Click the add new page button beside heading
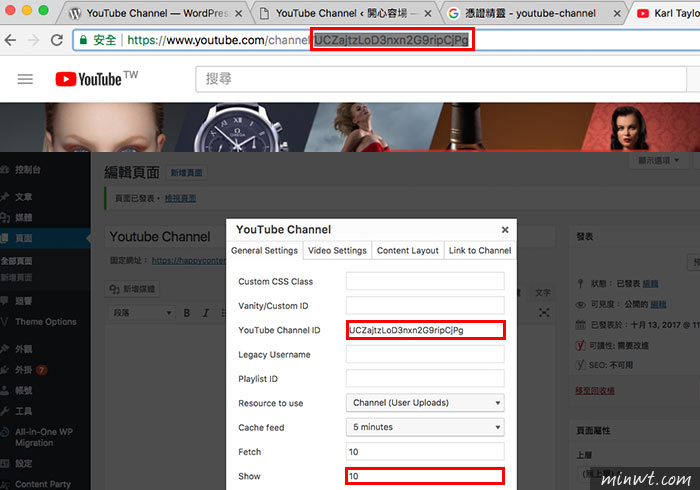 tap(187, 173)
